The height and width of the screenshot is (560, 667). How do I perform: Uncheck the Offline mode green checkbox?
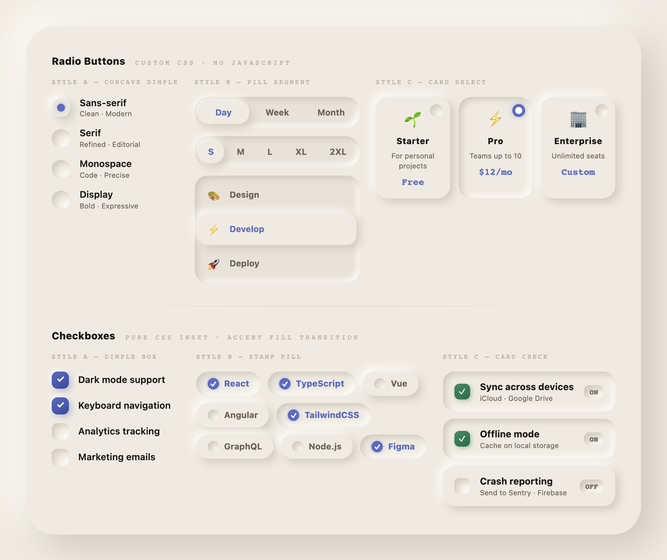point(462,439)
